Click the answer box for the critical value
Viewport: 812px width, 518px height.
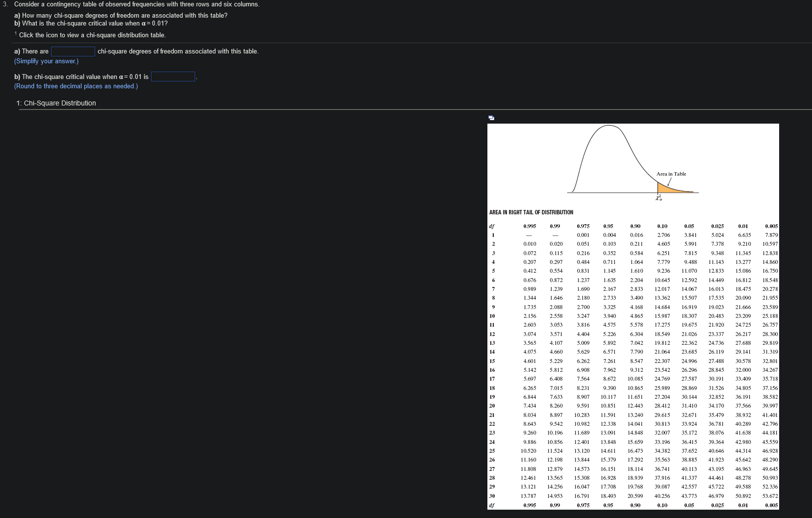(173, 77)
